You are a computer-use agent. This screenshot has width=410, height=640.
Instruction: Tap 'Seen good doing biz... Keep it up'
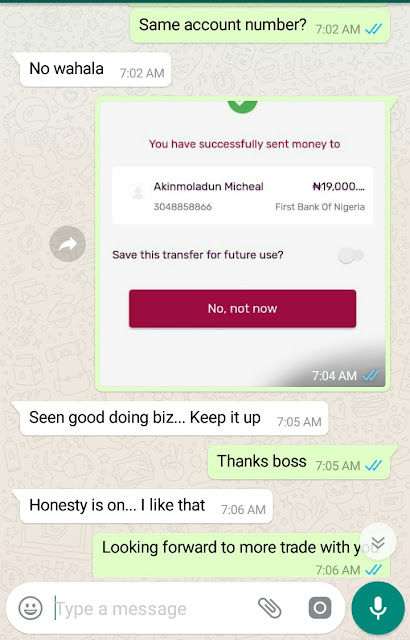pos(174,418)
